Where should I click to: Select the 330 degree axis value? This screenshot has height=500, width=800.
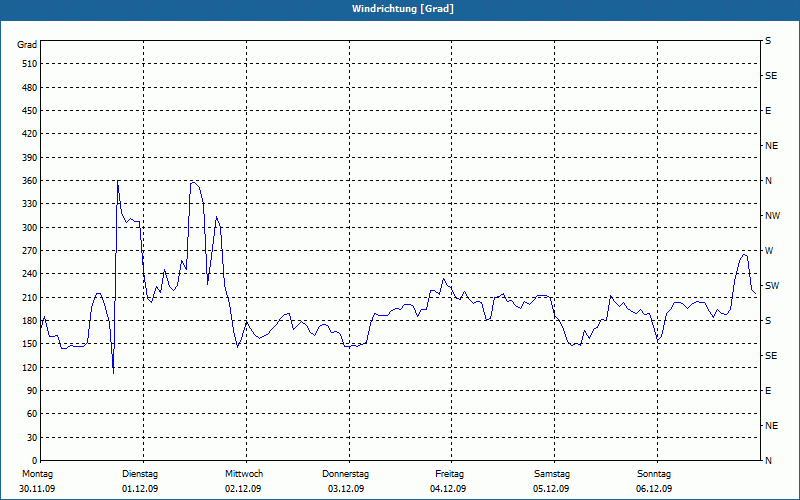[30, 204]
